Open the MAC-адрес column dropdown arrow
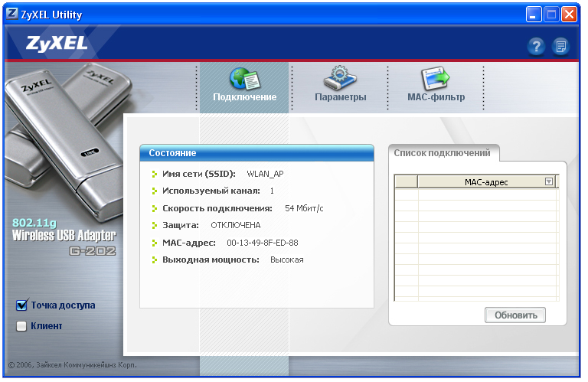The height and width of the screenshot is (382, 588). pos(549,182)
